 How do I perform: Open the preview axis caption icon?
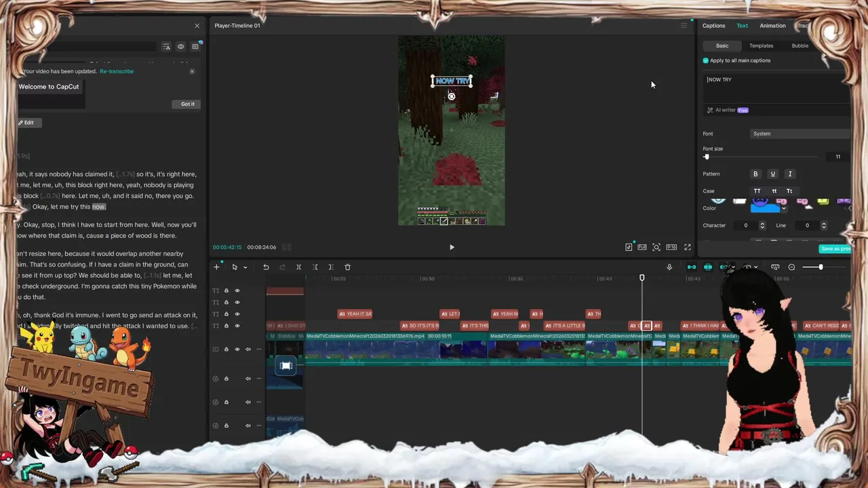(x=775, y=267)
